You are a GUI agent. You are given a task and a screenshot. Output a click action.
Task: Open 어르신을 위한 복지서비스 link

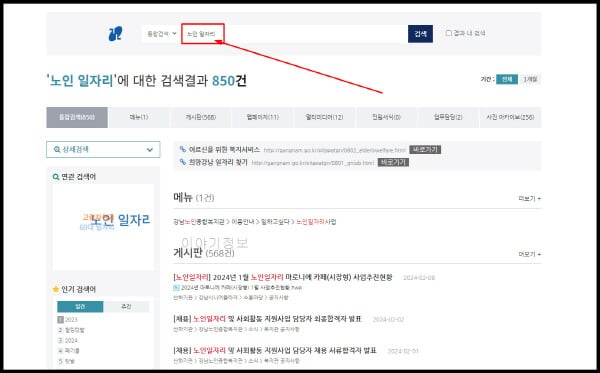224,149
